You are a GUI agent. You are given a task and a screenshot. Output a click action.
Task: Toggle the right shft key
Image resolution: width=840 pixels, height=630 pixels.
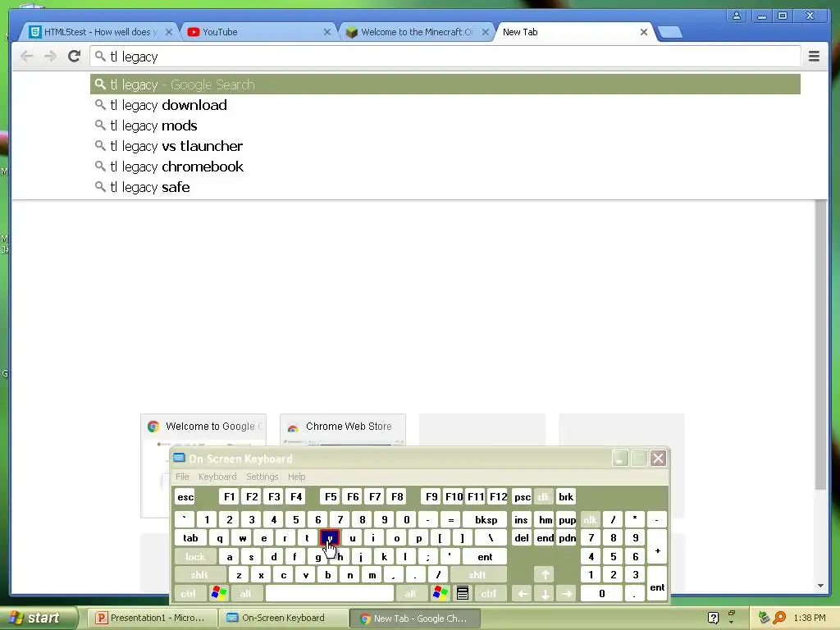[x=477, y=575]
